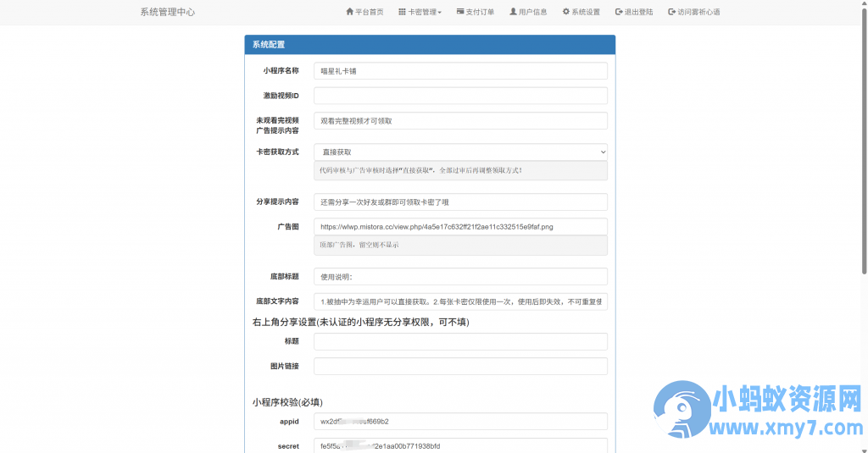Click the 广告图 label
The width and height of the screenshot is (868, 453).
tap(288, 227)
